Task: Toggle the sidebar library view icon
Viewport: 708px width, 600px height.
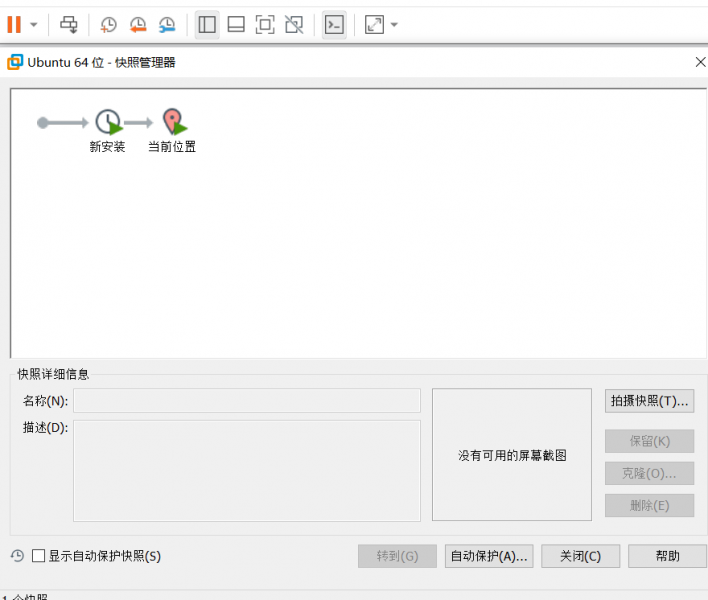Action: pos(207,25)
